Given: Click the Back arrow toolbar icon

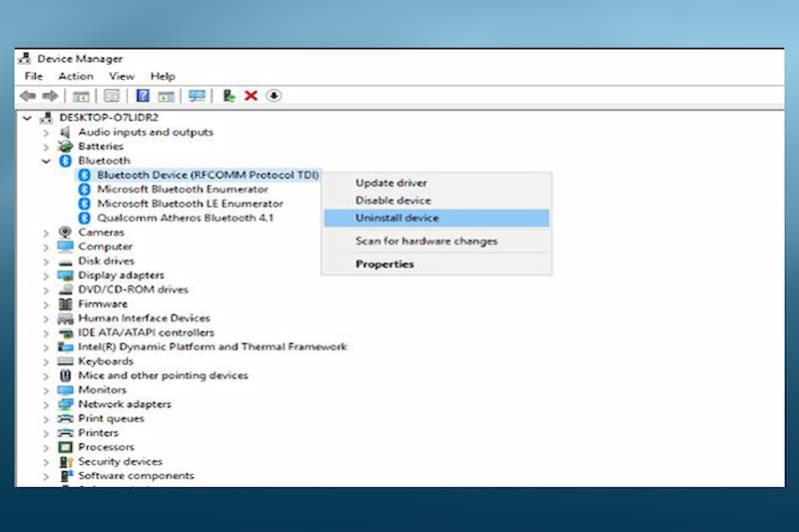Looking at the screenshot, I should pyautogui.click(x=28, y=96).
